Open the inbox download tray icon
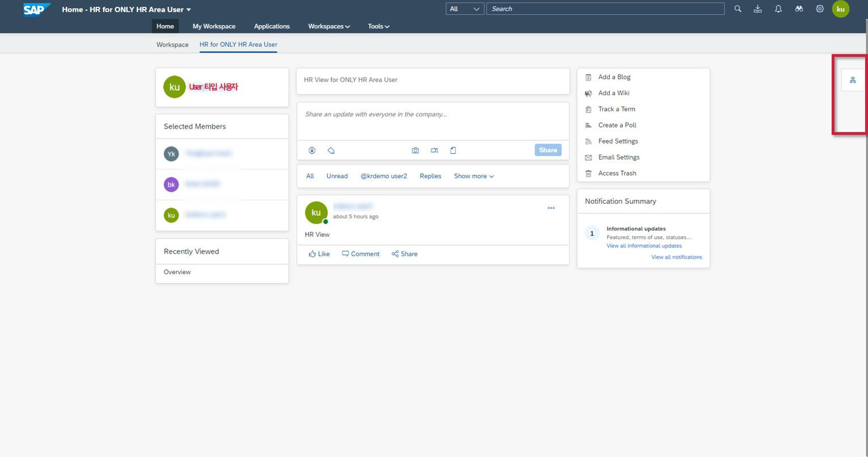The image size is (868, 457). pos(757,9)
